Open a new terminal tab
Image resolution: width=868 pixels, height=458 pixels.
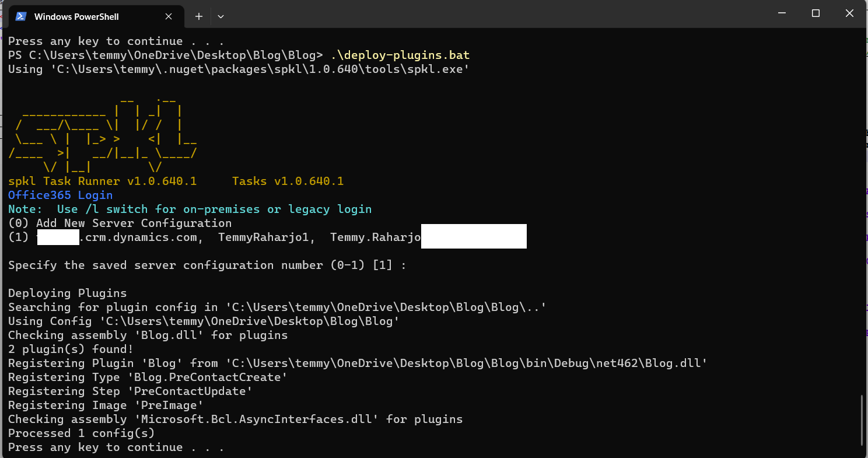pyautogui.click(x=198, y=16)
